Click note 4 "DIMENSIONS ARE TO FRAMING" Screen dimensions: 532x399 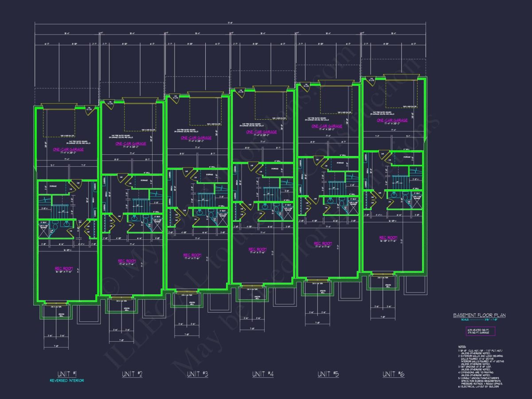pyautogui.click(x=476, y=372)
